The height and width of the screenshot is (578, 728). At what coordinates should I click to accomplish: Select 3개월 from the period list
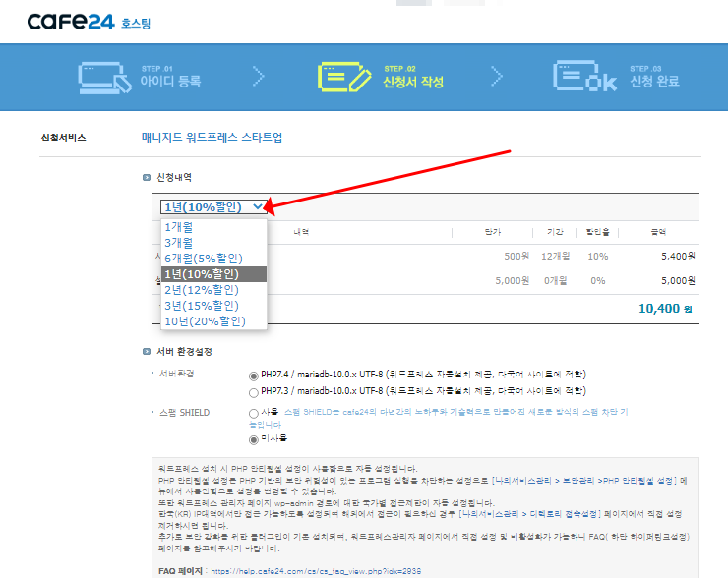point(214,243)
